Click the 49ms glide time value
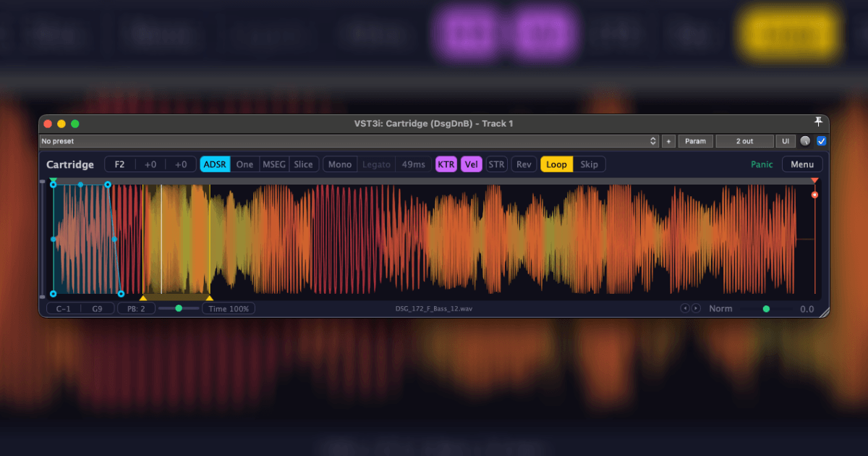The width and height of the screenshot is (868, 456). point(414,164)
